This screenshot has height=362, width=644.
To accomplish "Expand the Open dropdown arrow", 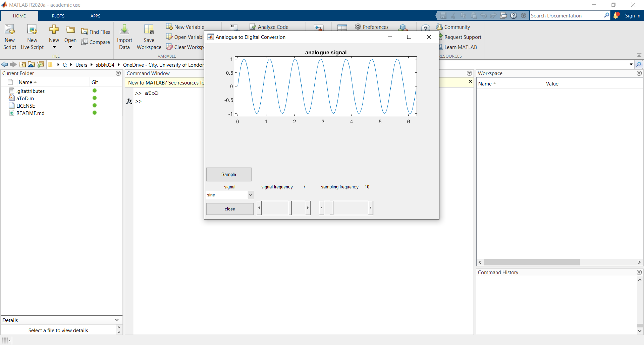I will pos(70,47).
